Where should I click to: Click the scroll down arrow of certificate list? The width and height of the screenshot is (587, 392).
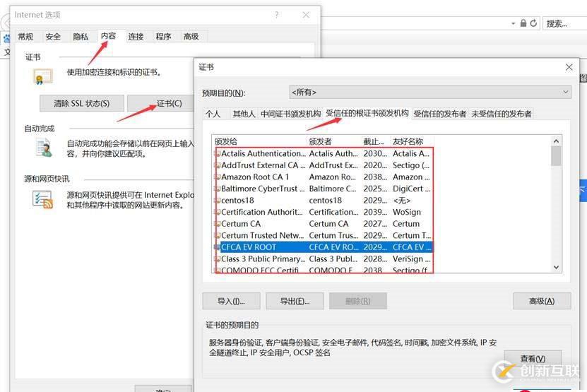(556, 267)
